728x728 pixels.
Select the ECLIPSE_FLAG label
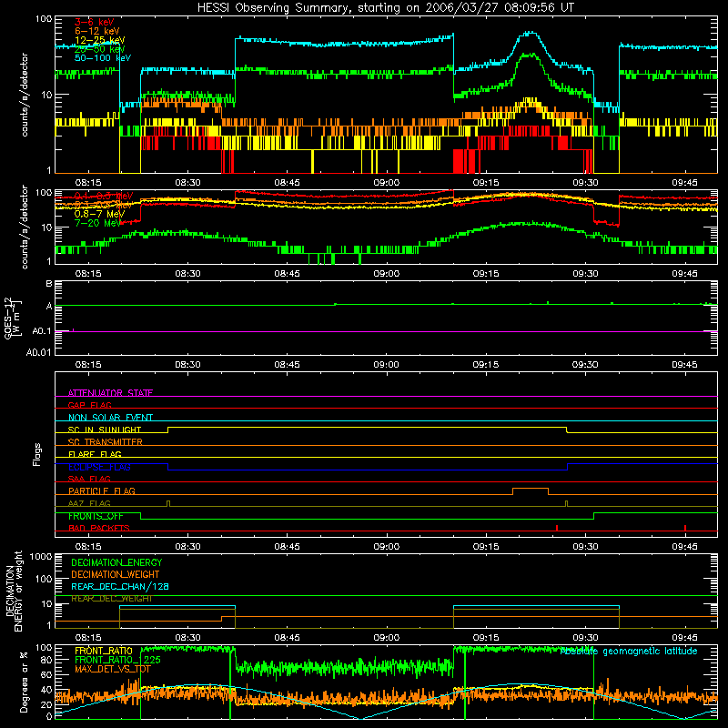coord(99,467)
